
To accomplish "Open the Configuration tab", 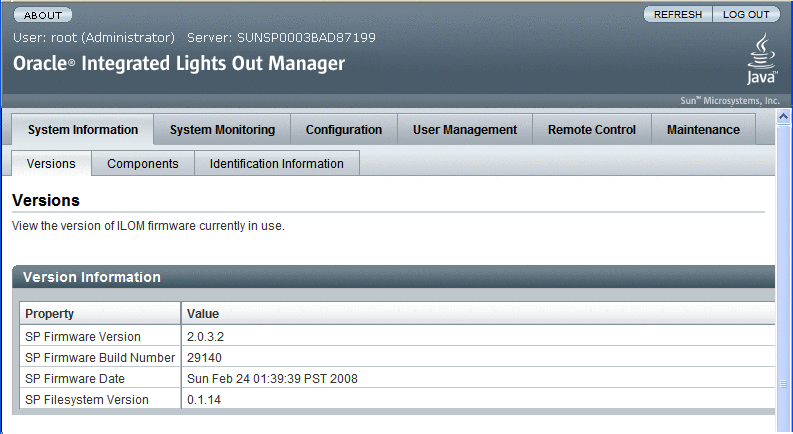I will click(x=344, y=130).
